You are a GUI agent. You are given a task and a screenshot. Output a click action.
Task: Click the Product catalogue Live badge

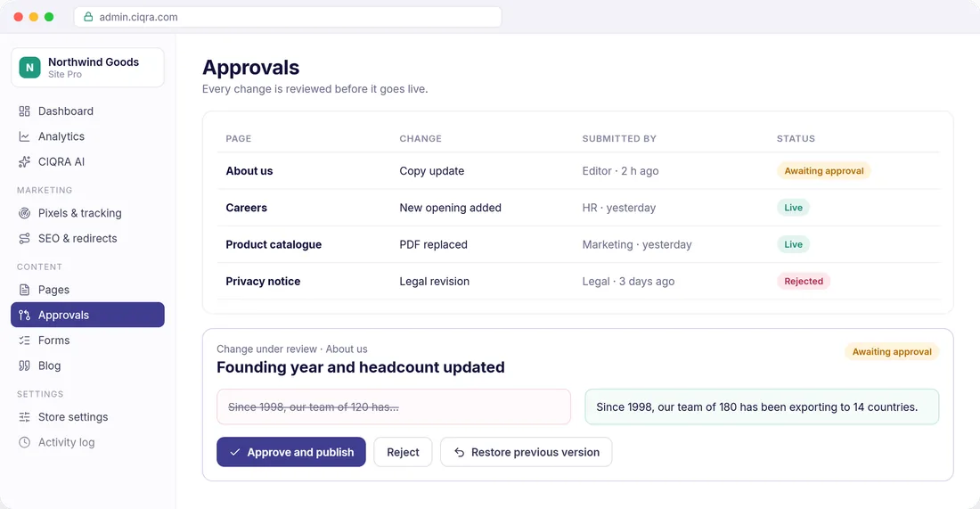[x=793, y=244]
